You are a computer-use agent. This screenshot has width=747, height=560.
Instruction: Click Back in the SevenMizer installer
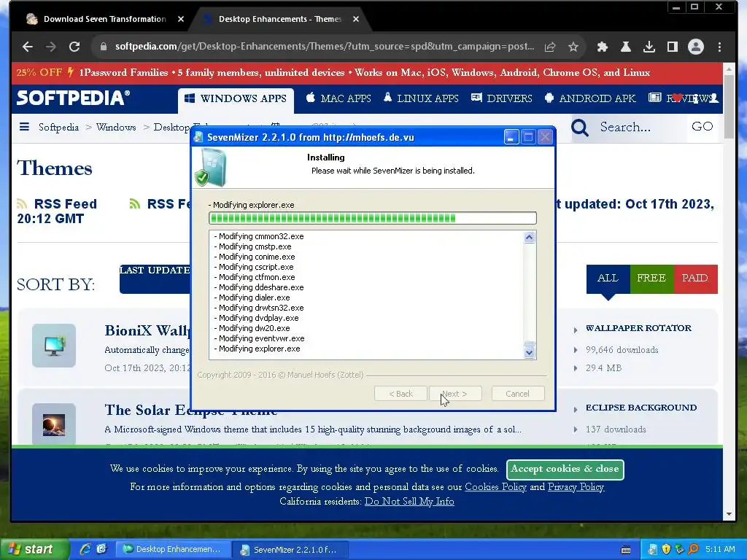(400, 394)
